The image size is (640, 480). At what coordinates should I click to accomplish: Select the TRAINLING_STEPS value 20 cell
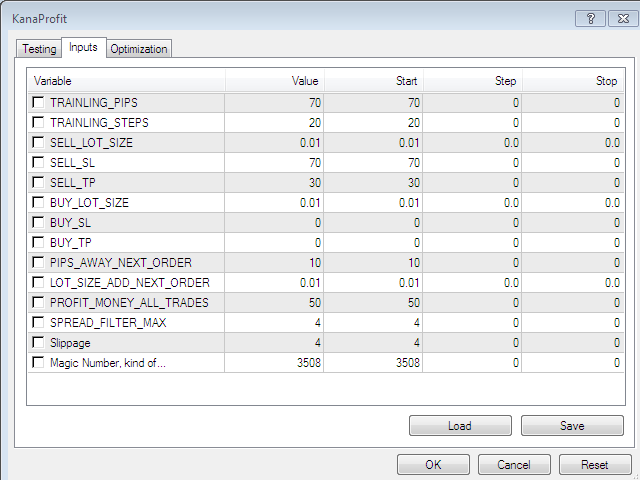(x=274, y=122)
